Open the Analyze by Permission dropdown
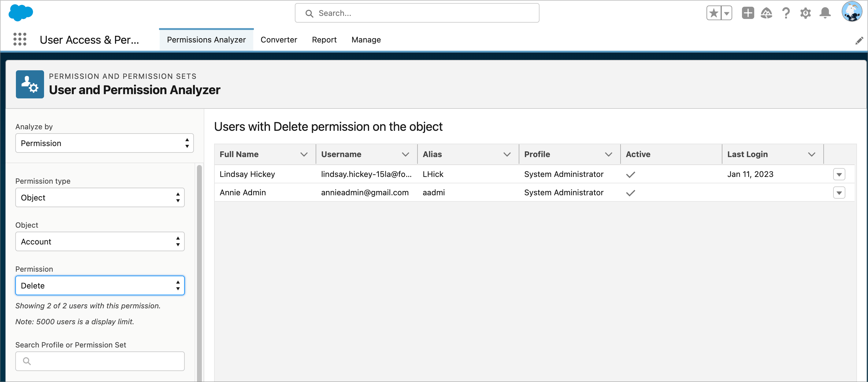868x382 pixels. tap(105, 143)
